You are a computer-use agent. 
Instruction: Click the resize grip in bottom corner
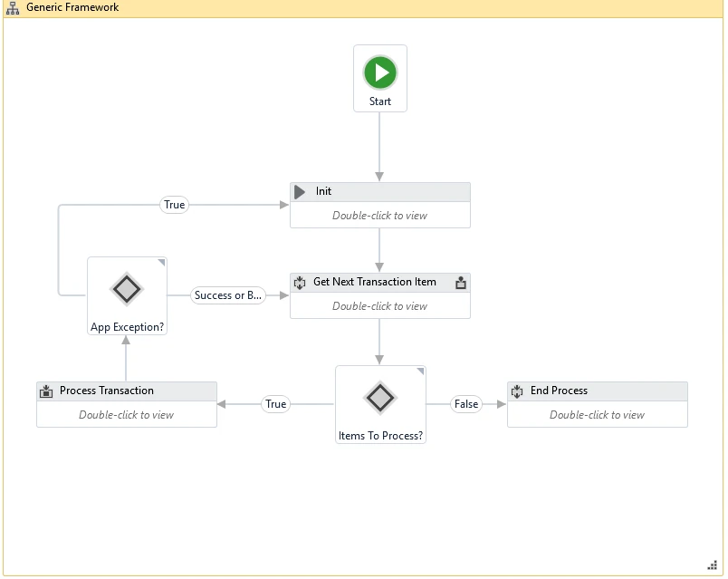coord(713,565)
